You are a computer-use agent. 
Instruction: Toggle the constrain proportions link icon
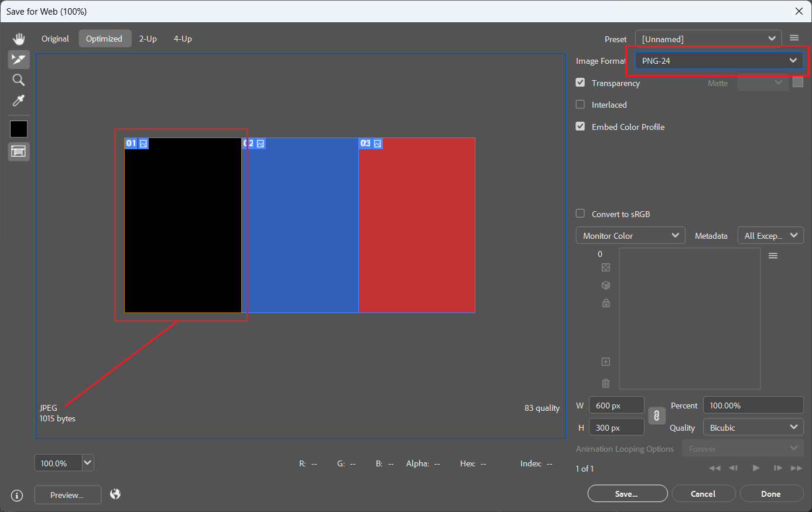(x=656, y=415)
